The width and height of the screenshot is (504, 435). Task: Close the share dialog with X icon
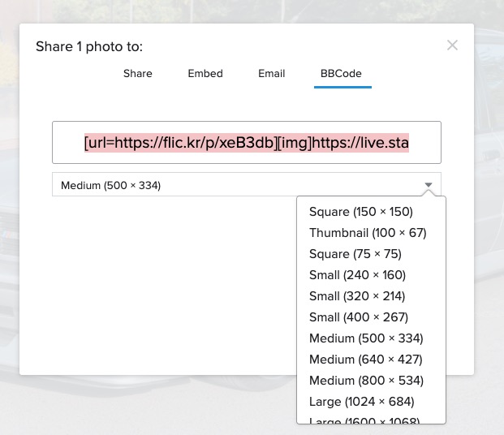[x=452, y=45]
